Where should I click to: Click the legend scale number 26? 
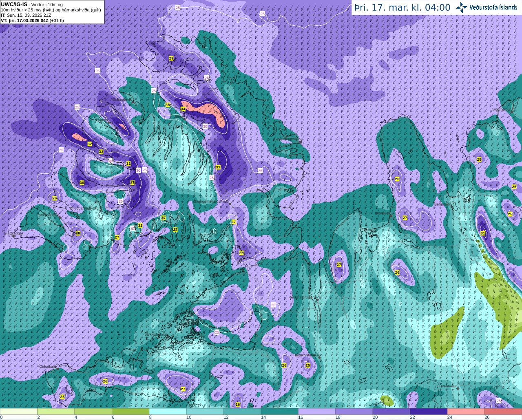pyautogui.click(x=487, y=418)
